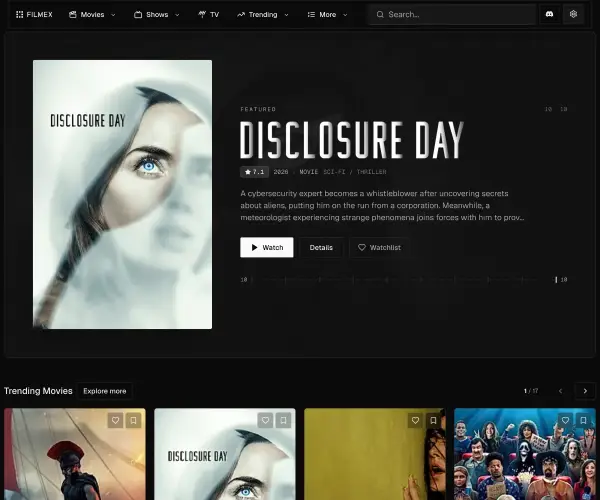Screen dimensions: 600x500
Task: Open the Shows menu
Action: [x=157, y=15]
